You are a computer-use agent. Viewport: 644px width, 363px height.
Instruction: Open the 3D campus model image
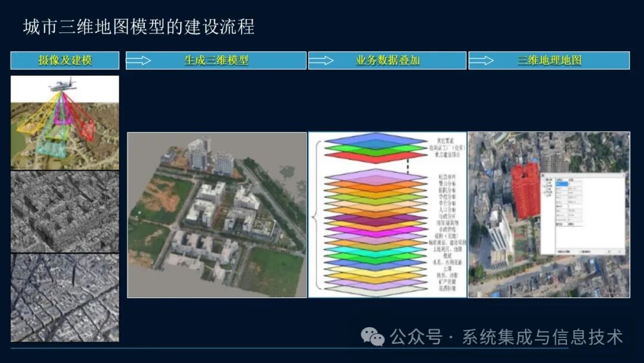(x=216, y=215)
